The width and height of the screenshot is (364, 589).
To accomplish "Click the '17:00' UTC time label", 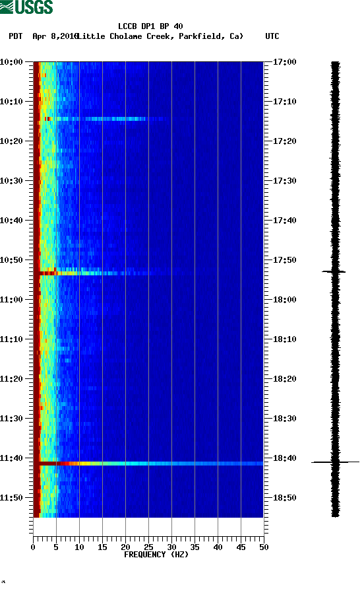I will click(284, 61).
